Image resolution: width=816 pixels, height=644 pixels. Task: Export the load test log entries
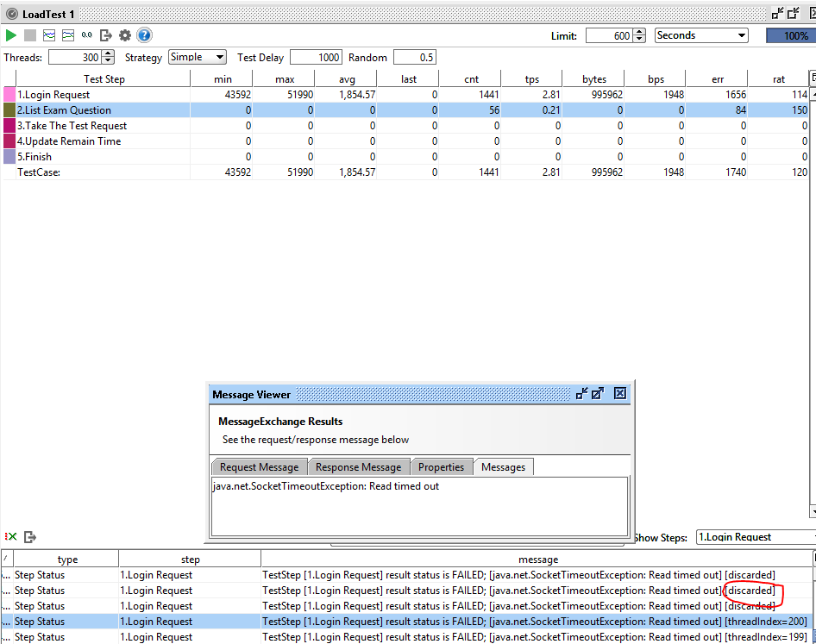pos(30,537)
